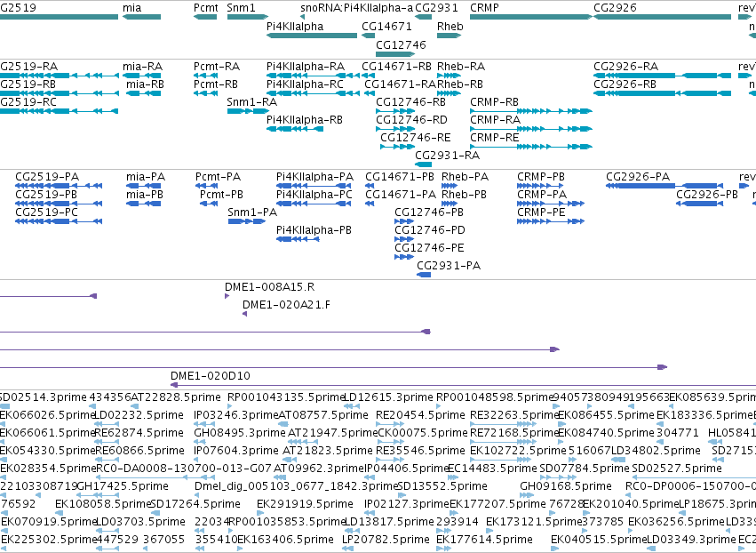Select the Snm1-PA protein label
The width and height of the screenshot is (756, 553).
click(252, 212)
